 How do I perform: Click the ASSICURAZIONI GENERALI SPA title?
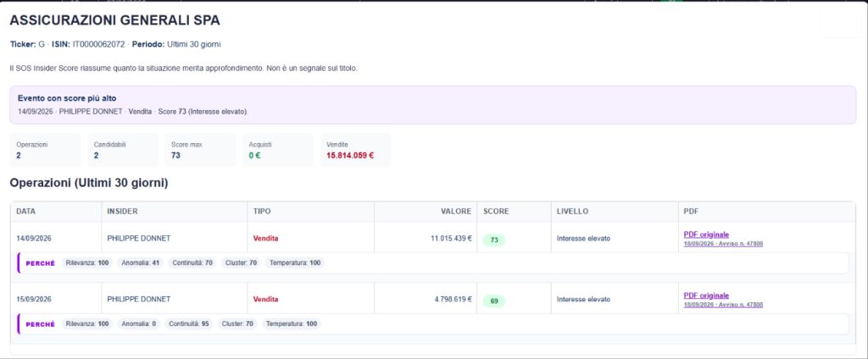[114, 20]
